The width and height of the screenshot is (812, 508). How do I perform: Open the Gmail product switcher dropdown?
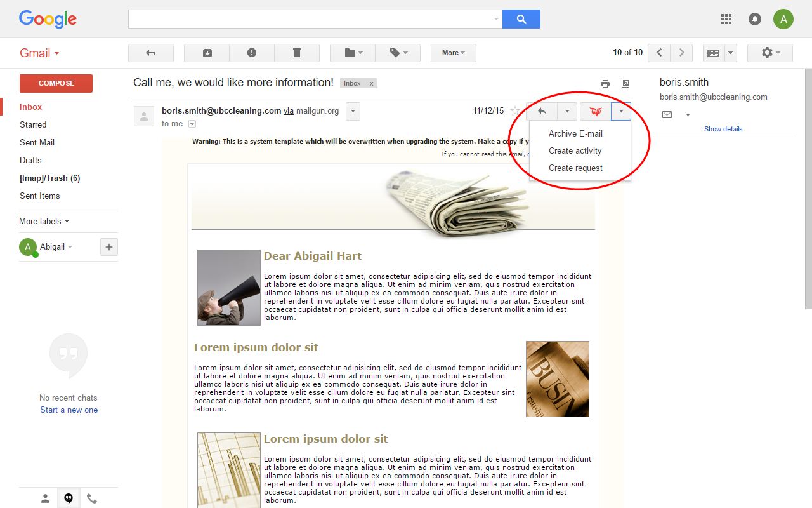click(x=39, y=53)
